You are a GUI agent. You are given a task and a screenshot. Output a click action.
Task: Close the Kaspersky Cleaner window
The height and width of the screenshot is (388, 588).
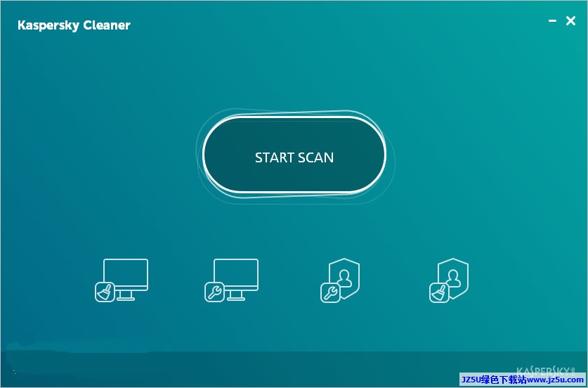click(570, 21)
